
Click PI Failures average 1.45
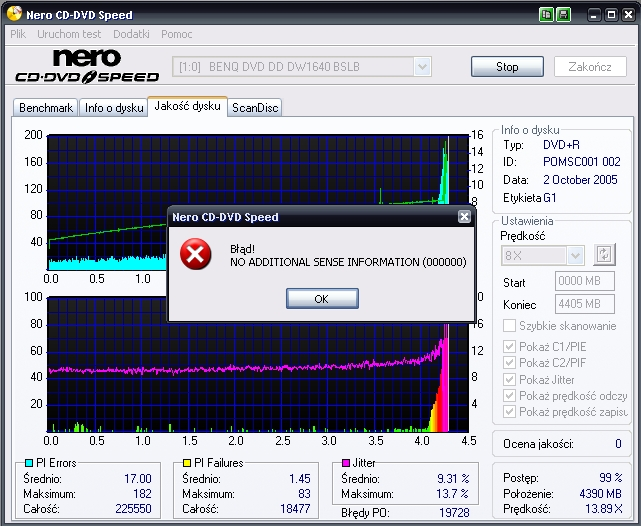pos(300,479)
